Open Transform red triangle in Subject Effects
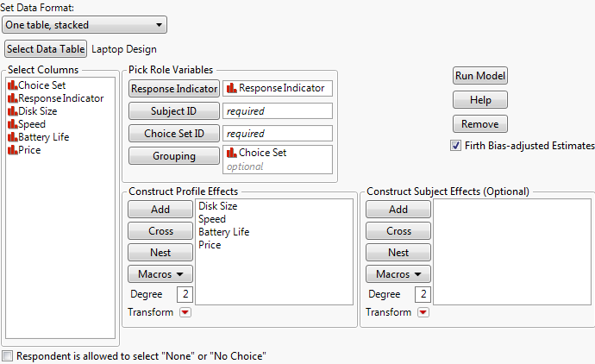This screenshot has height=364, width=595. pos(423,312)
